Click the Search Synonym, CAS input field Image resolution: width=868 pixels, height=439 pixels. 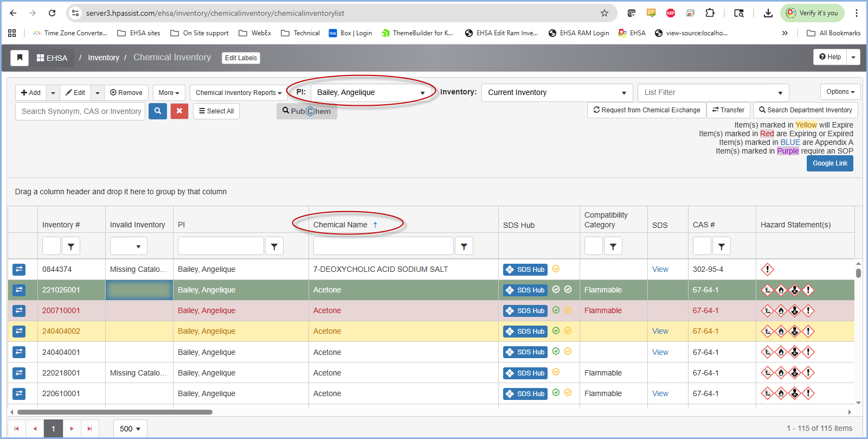tap(81, 111)
